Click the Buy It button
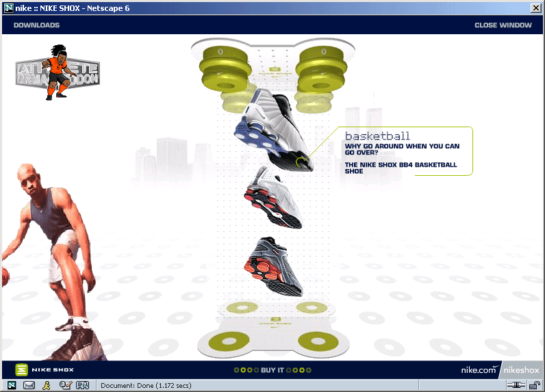The width and height of the screenshot is (545, 392). coord(272,370)
